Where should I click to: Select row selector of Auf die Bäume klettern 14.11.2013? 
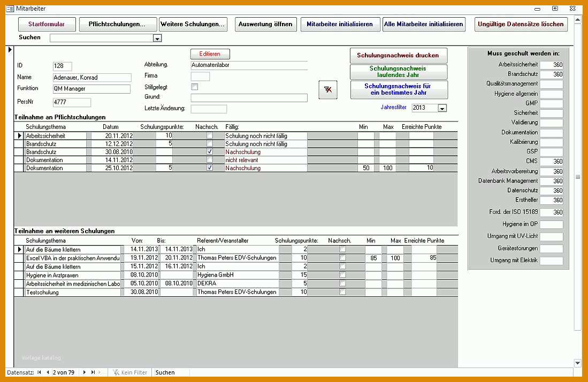coord(19,249)
